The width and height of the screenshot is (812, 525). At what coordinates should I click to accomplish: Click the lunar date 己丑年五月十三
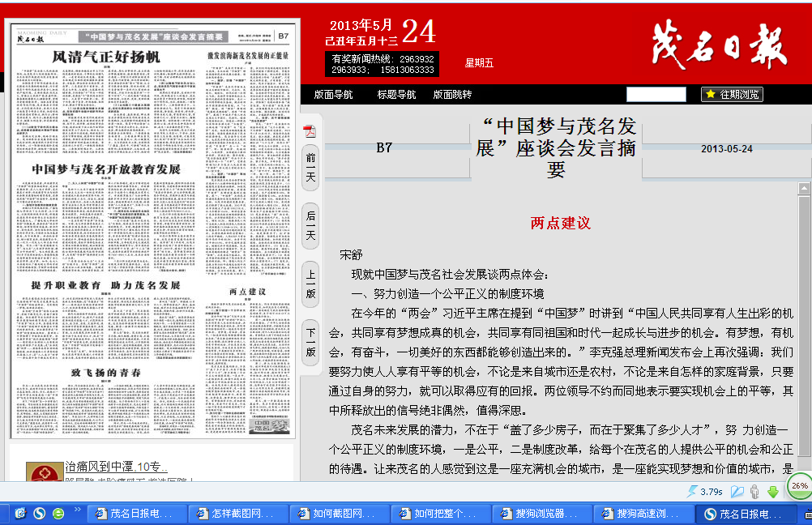point(361,41)
